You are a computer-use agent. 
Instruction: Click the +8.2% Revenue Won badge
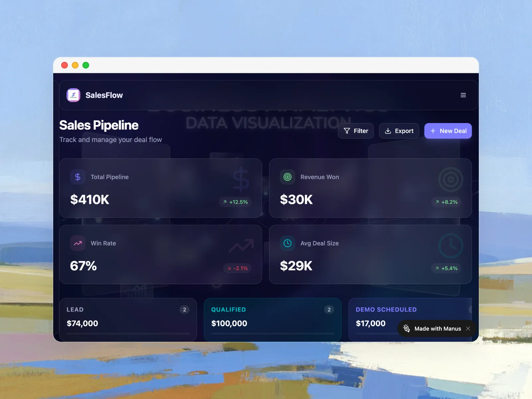[x=446, y=202]
